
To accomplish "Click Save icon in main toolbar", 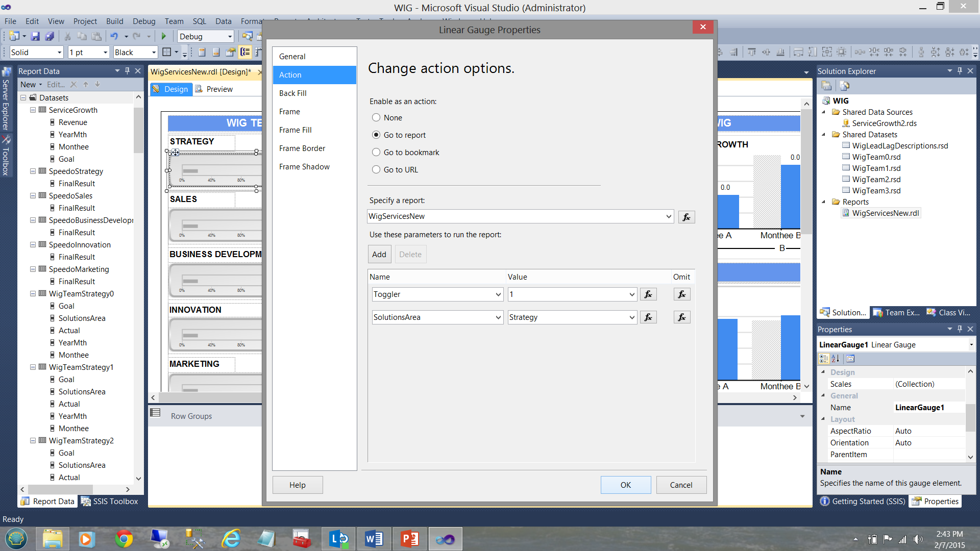I will 35,37.
